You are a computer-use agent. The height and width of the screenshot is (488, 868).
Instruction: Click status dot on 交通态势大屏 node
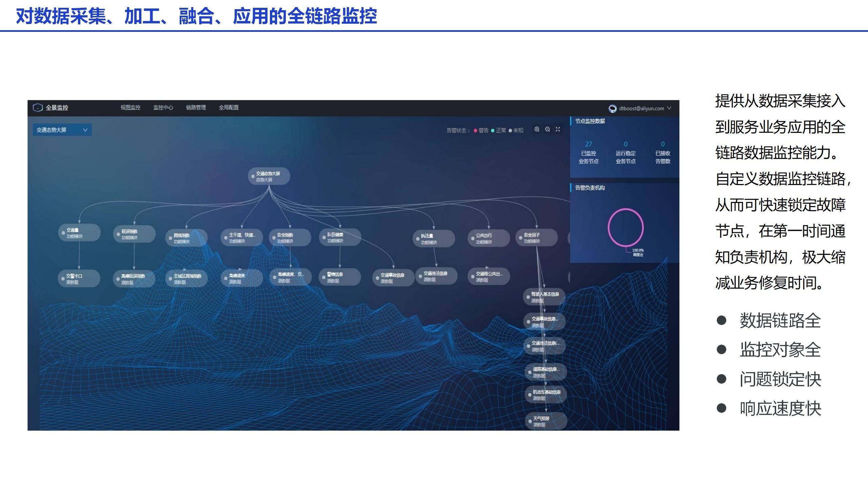pos(253,177)
